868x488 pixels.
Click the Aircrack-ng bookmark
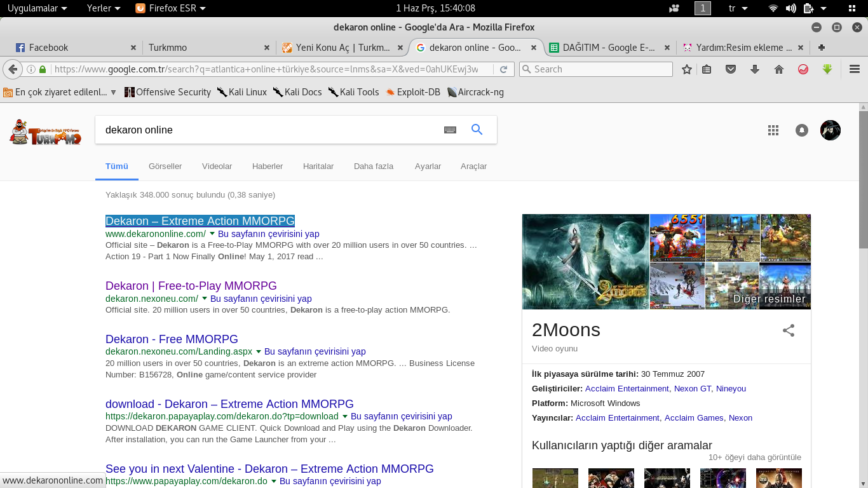point(475,92)
